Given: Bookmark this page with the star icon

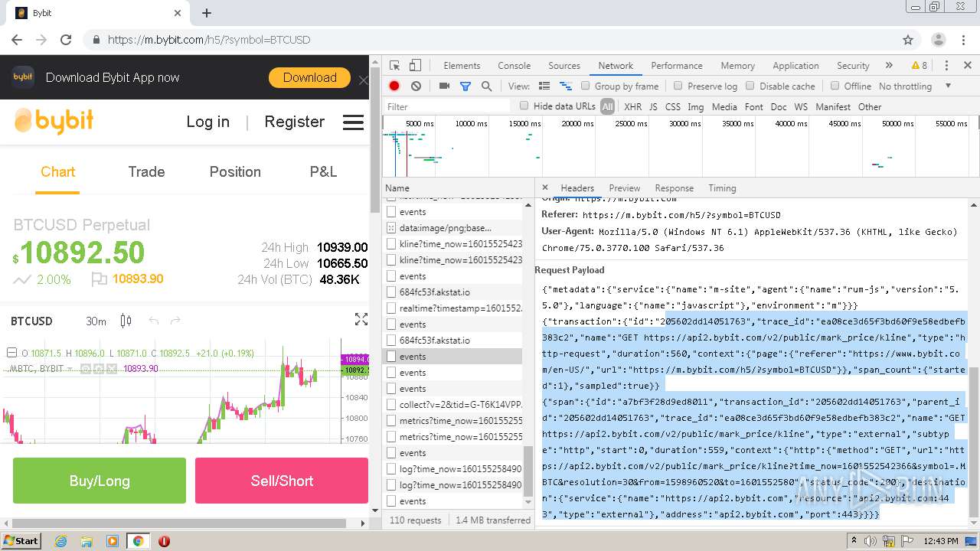Looking at the screenshot, I should coord(908,40).
